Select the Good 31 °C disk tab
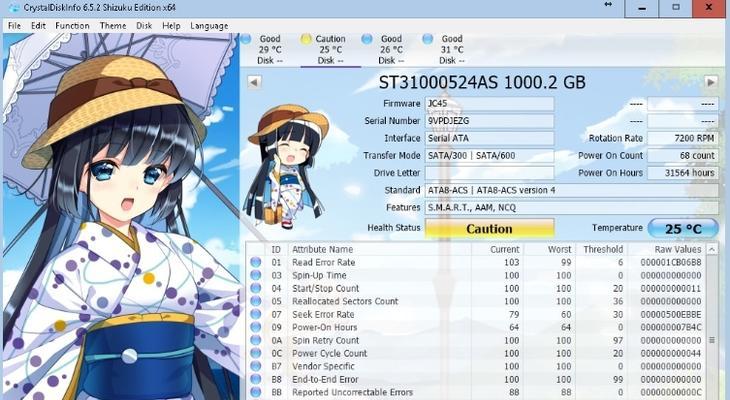The width and height of the screenshot is (730, 400). (452, 49)
